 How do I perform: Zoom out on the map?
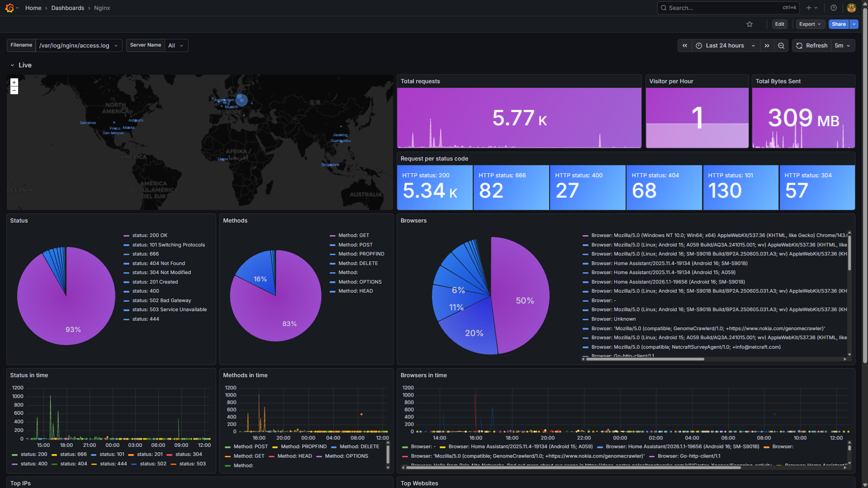(x=14, y=90)
